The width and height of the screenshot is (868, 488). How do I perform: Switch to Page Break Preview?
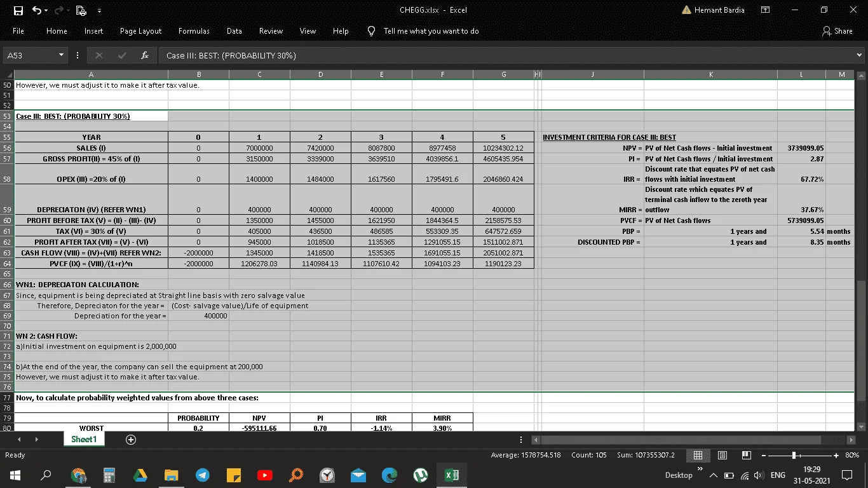(746, 455)
